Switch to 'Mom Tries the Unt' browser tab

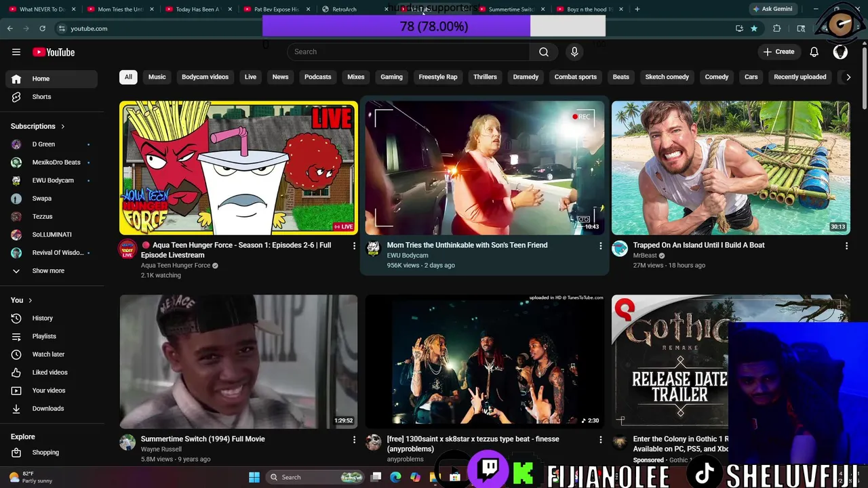point(119,9)
